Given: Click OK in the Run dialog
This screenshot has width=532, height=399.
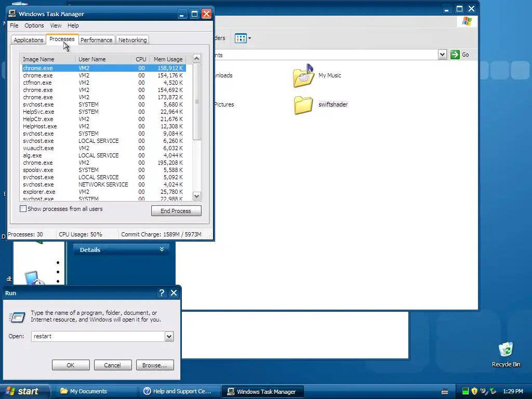Looking at the screenshot, I should (x=71, y=365).
